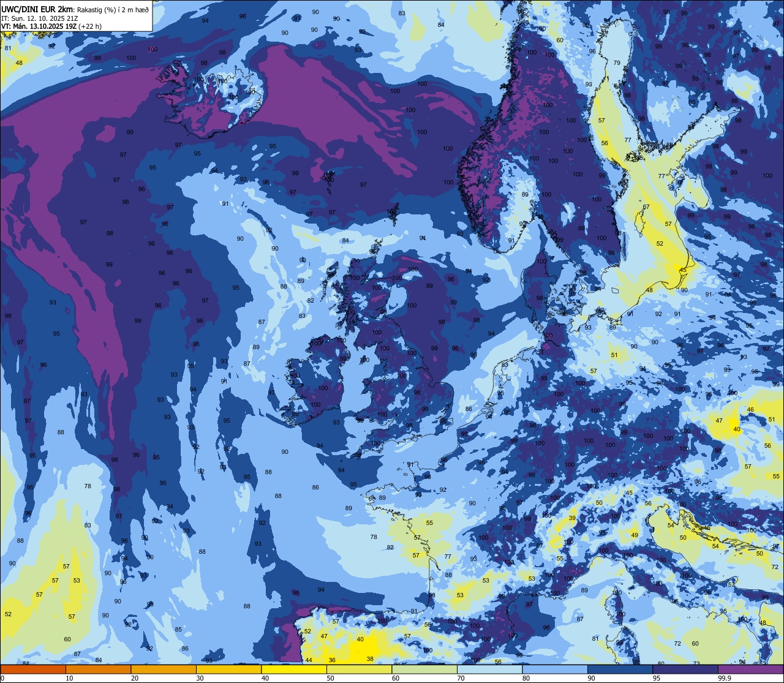
Task: Click the '49' humidity value in northern Italy
Action: (635, 535)
